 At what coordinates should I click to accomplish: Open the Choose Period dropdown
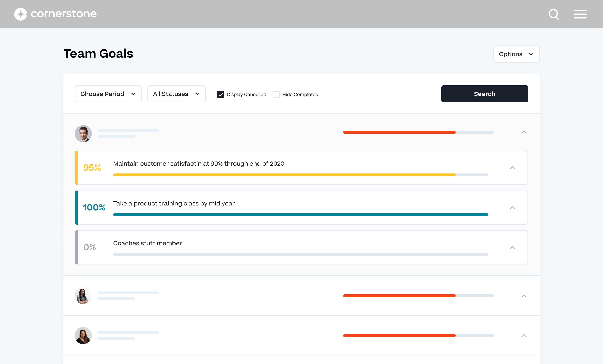click(x=108, y=94)
